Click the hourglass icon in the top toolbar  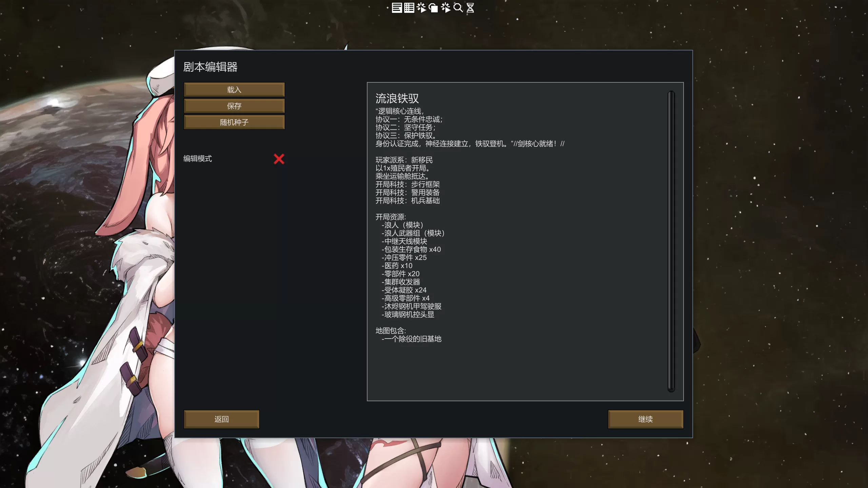[470, 8]
